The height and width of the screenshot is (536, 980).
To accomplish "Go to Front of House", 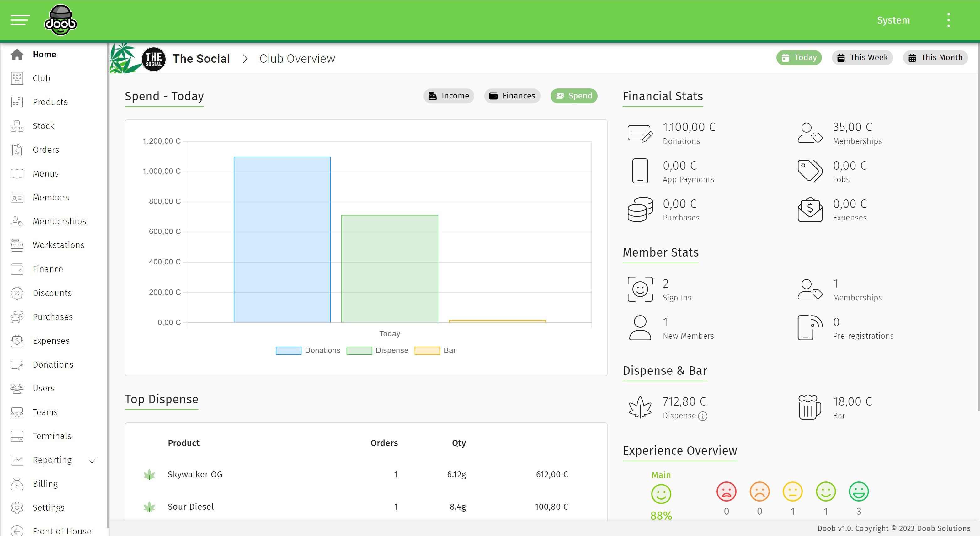I will click(x=61, y=531).
